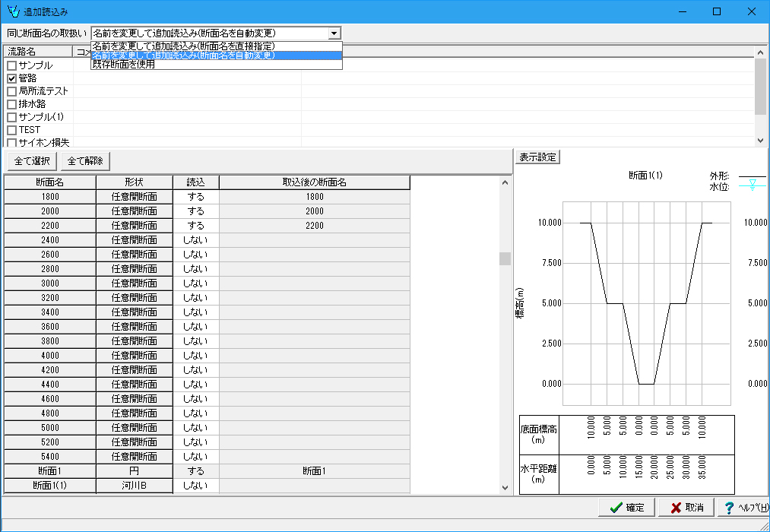Select section name cell 3000

coord(50,283)
